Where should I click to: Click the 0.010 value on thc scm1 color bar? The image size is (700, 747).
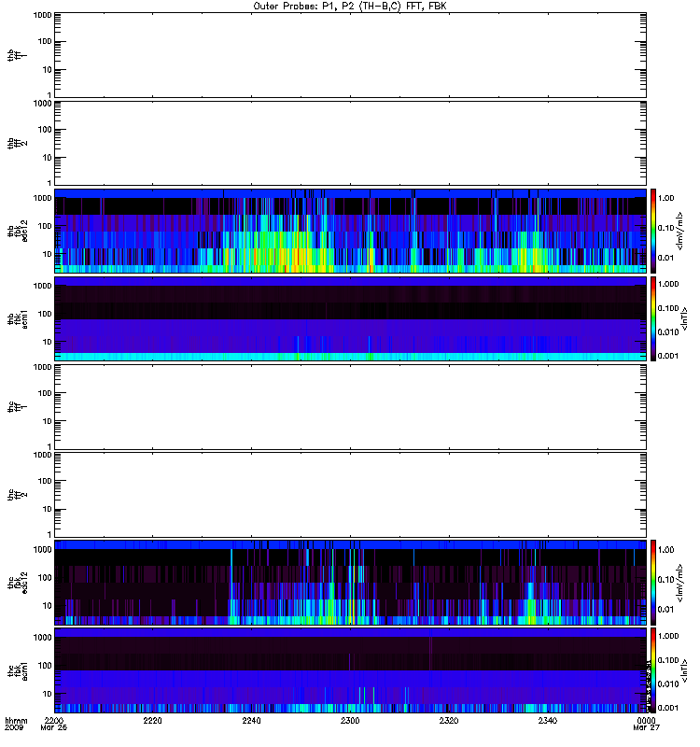tap(668, 684)
